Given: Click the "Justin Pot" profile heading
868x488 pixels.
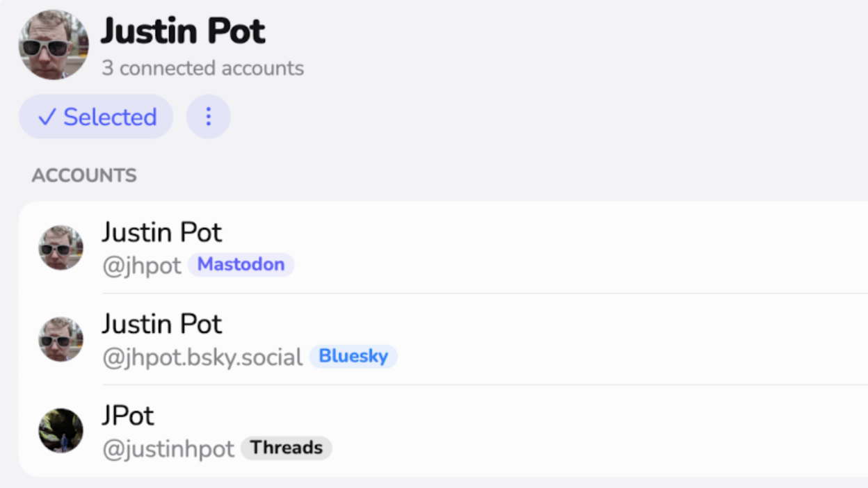Looking at the screenshot, I should click(x=183, y=31).
